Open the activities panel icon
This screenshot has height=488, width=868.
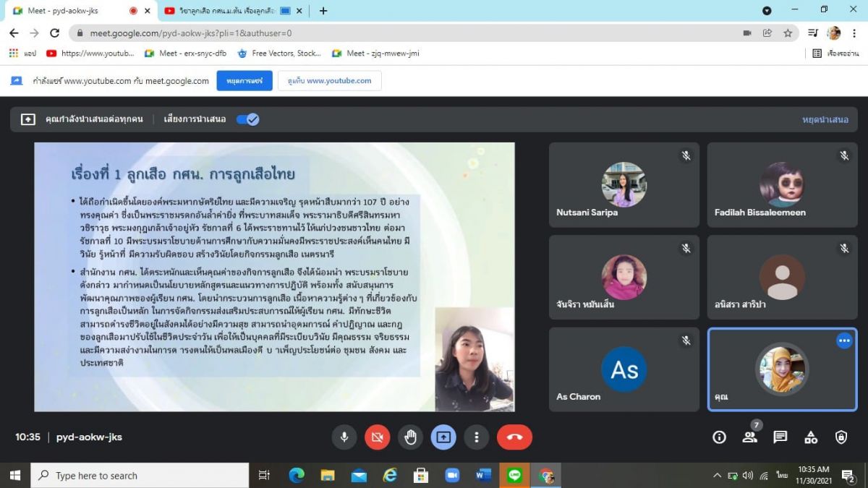[x=811, y=437]
